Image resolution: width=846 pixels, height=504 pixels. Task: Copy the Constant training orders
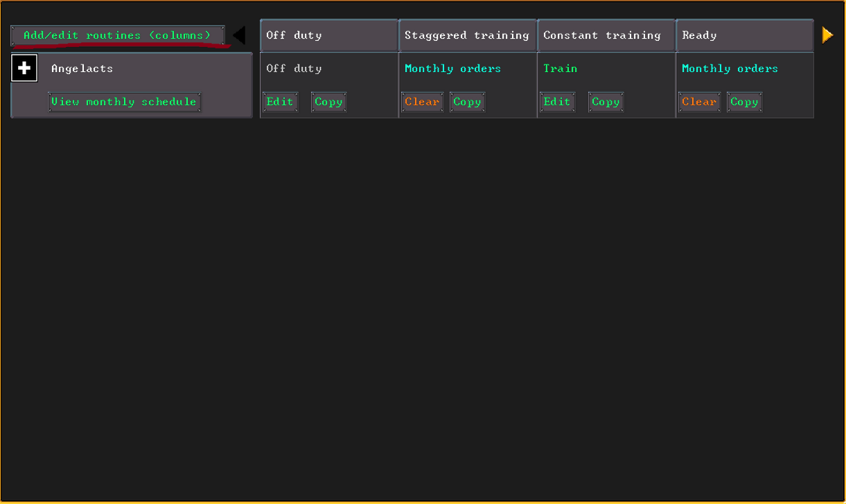tap(606, 102)
